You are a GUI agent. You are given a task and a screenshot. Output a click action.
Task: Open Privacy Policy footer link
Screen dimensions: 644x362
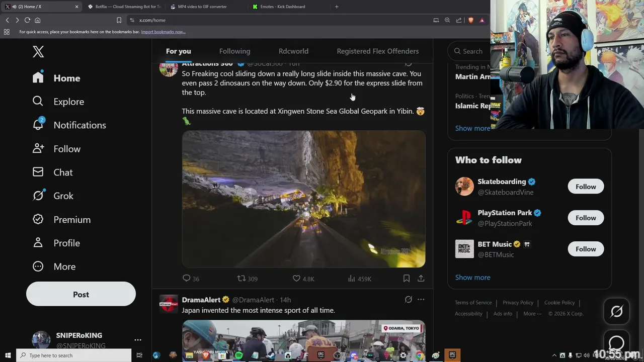(518, 303)
